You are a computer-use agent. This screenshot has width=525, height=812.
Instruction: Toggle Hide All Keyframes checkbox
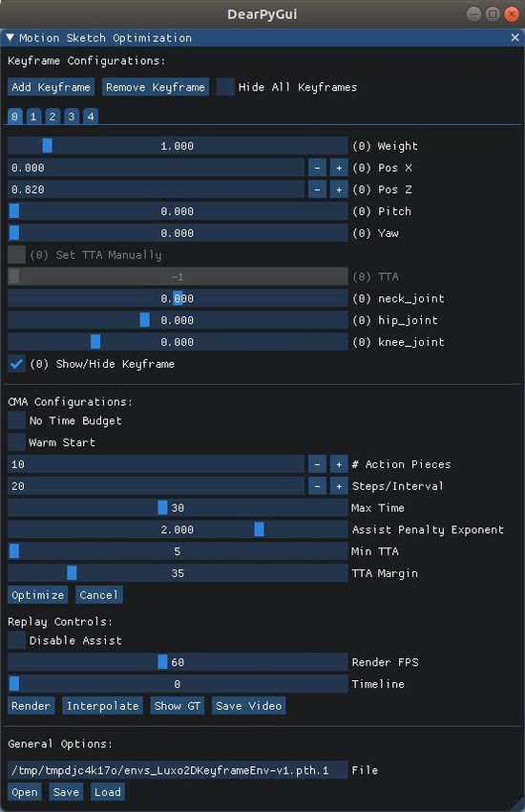pyautogui.click(x=225, y=87)
